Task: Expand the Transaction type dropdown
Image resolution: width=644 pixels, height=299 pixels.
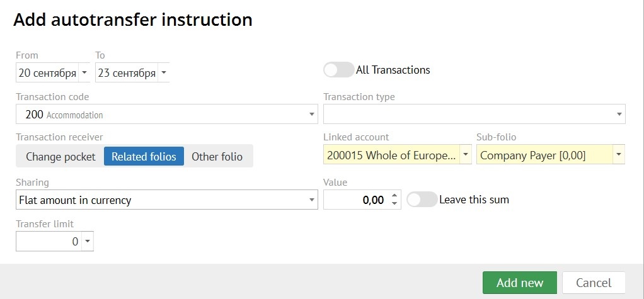Action: (x=619, y=115)
